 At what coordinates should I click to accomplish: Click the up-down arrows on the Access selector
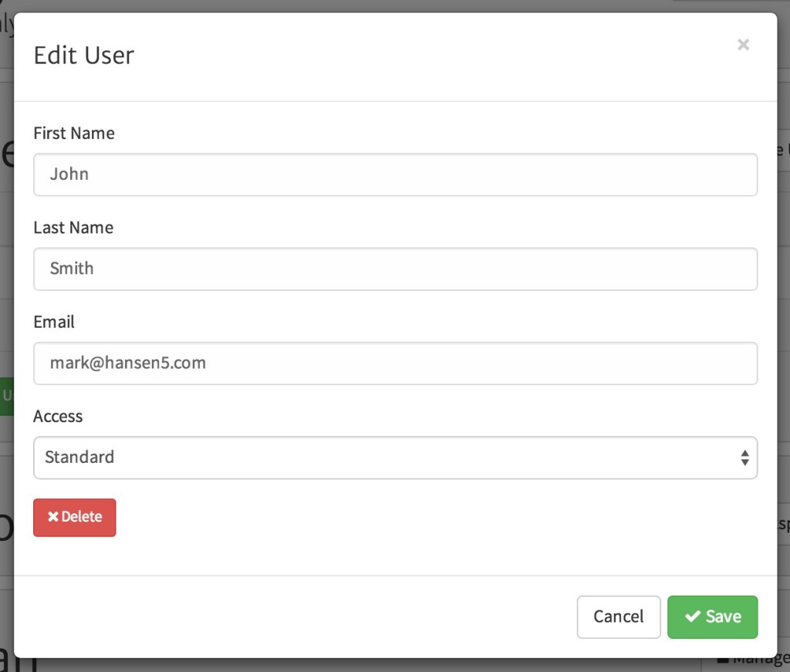(x=744, y=458)
